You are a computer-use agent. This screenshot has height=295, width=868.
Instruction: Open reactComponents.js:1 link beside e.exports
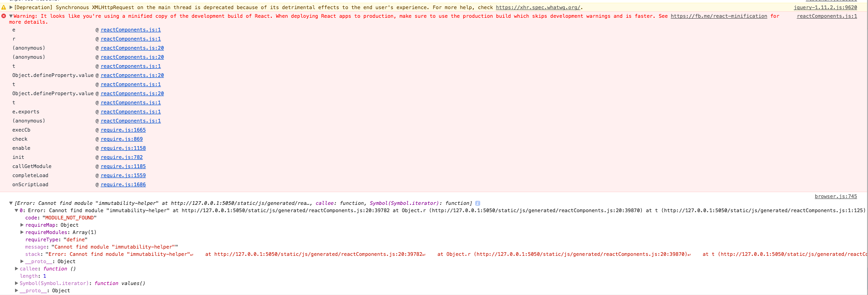[131, 112]
